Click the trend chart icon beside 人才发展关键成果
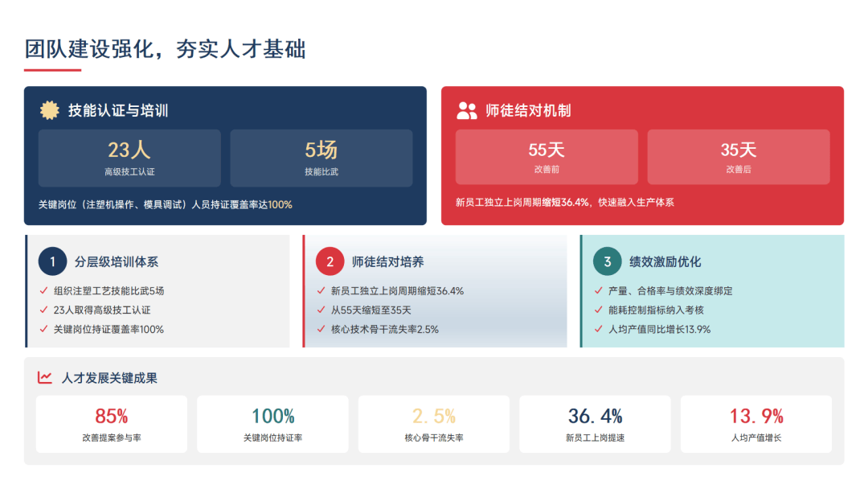 [45, 377]
